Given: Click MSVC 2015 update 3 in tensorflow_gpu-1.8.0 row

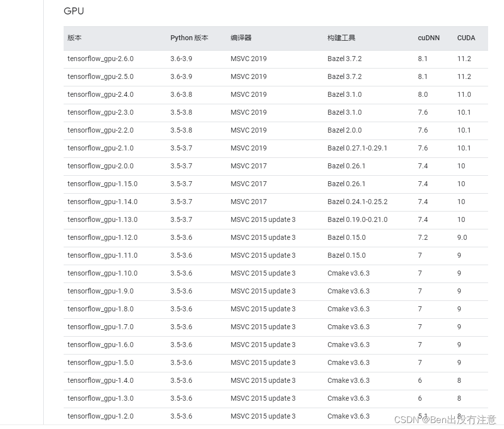Looking at the screenshot, I should (263, 309).
